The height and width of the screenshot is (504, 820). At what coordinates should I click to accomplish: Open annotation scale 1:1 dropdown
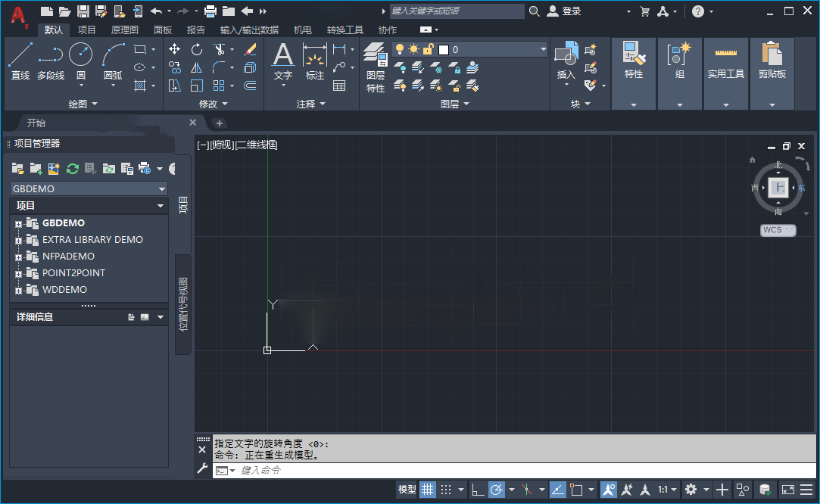668,490
